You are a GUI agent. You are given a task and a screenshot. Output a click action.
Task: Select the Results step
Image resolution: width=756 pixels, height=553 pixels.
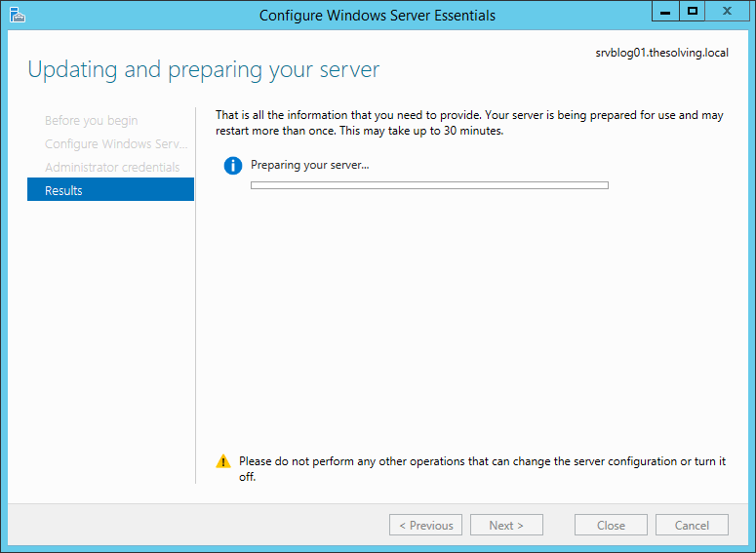[x=111, y=189]
